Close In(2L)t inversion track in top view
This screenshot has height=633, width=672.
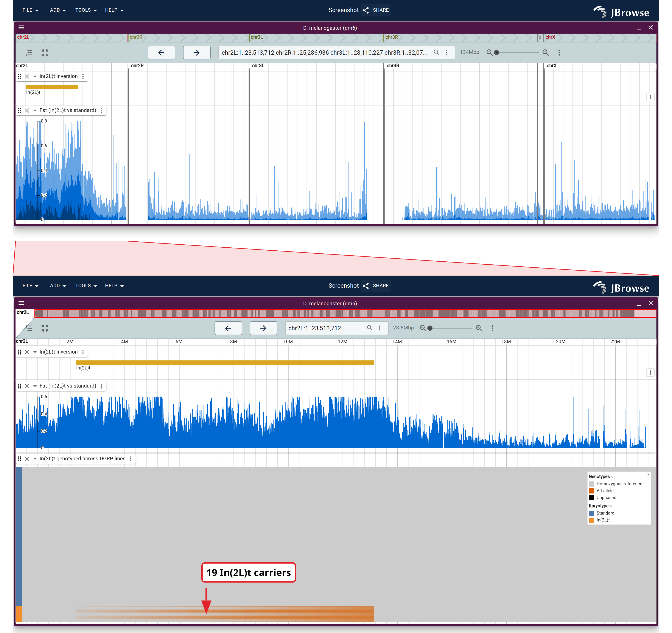pos(27,76)
